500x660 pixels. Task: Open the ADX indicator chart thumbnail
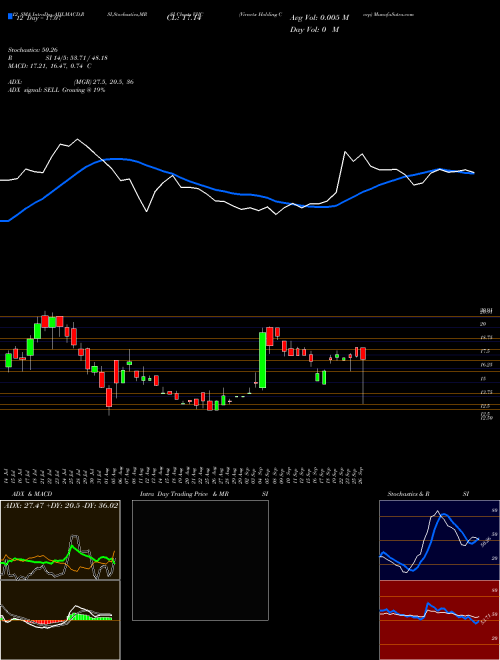pyautogui.click(x=60, y=540)
